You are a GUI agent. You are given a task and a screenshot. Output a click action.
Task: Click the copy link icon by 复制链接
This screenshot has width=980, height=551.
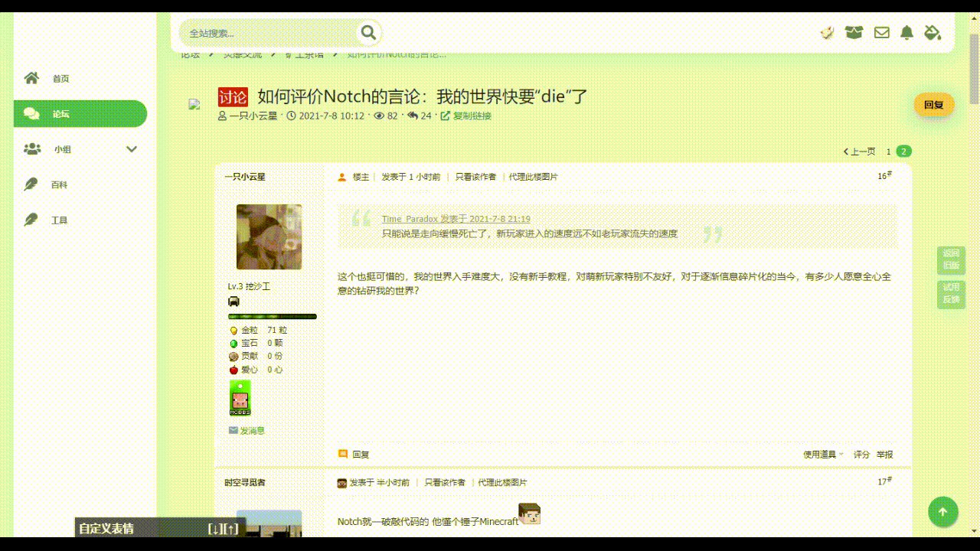pyautogui.click(x=446, y=116)
